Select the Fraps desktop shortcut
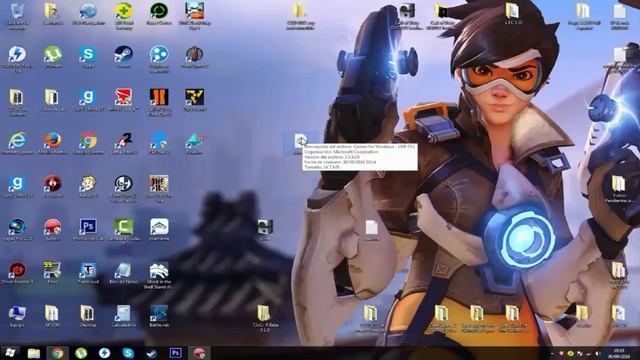This screenshot has width=640, height=360. (x=53, y=273)
